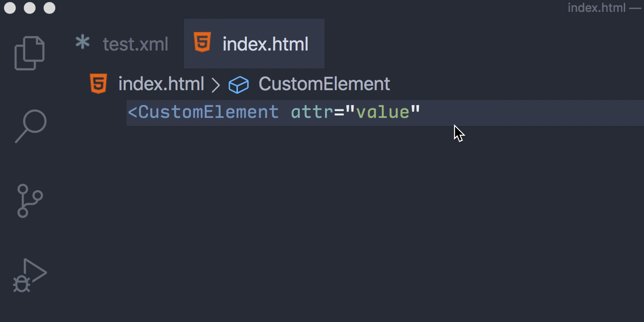Select the Search icon in the sidebar

(29, 126)
